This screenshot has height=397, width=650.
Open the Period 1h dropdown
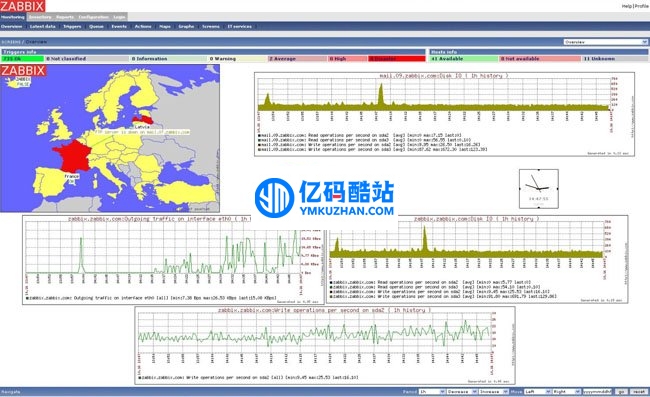(432, 392)
